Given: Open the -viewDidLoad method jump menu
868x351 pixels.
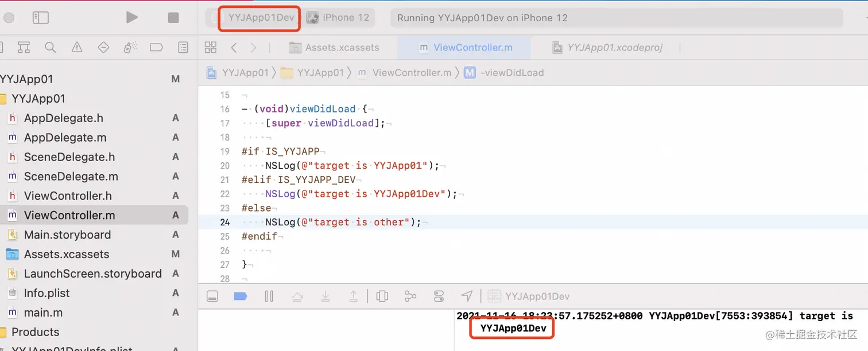Looking at the screenshot, I should coord(504,73).
